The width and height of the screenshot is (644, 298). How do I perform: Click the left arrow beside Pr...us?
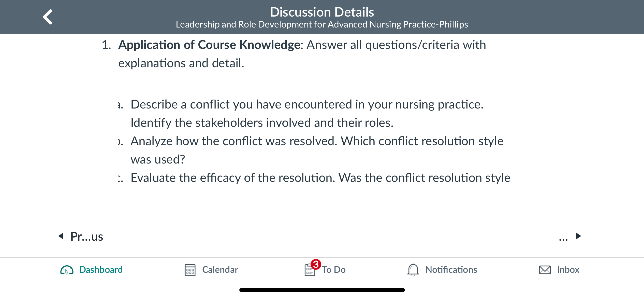coord(61,236)
